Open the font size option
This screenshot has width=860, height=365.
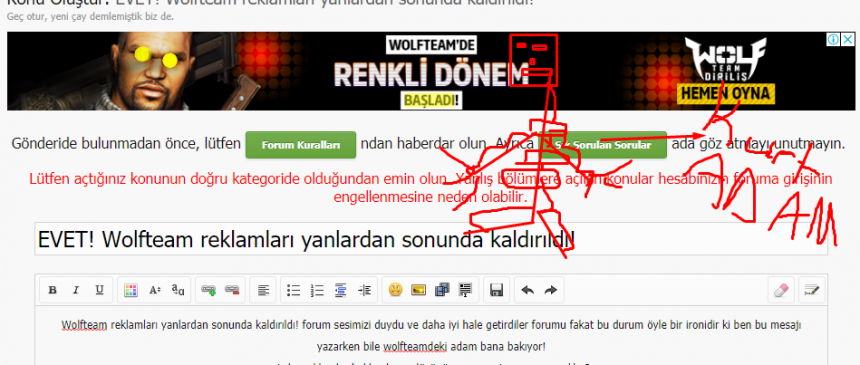click(x=155, y=290)
